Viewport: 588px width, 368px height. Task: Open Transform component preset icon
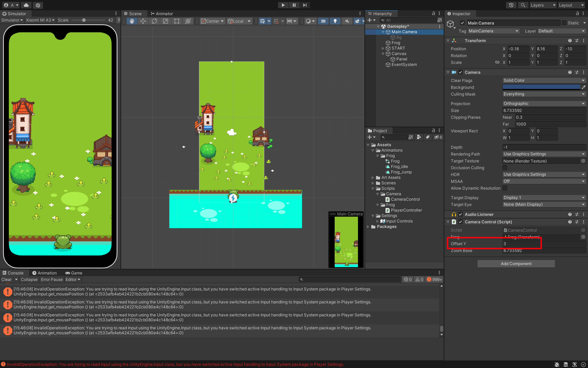click(x=577, y=41)
